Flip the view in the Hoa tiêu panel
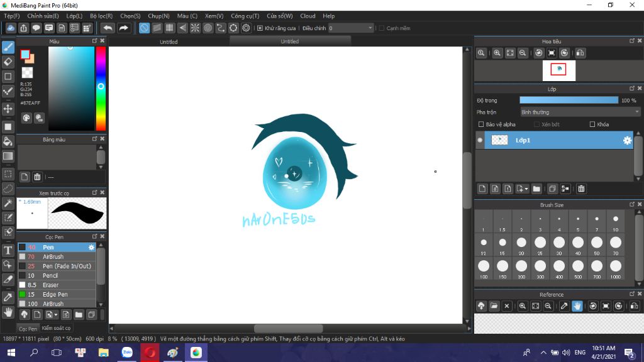The height and width of the screenshot is (362, 644). pos(580,53)
